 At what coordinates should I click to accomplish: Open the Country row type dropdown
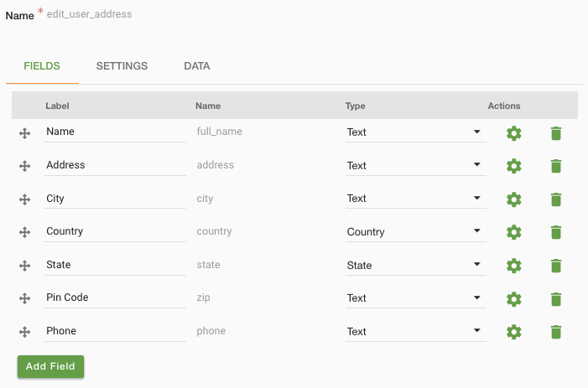[x=415, y=232]
